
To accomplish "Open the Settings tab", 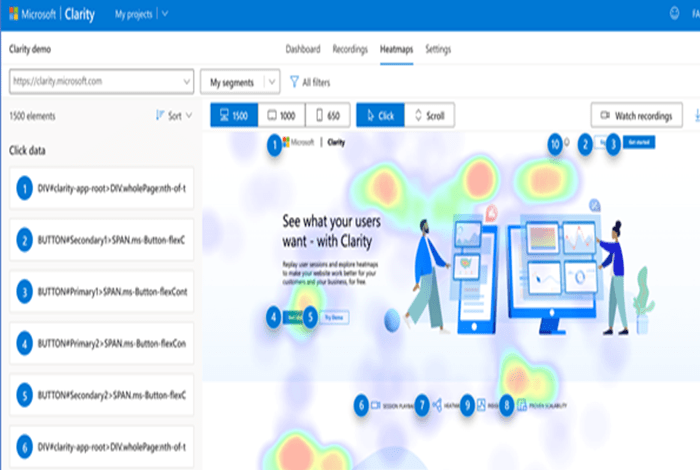I will pos(438,49).
